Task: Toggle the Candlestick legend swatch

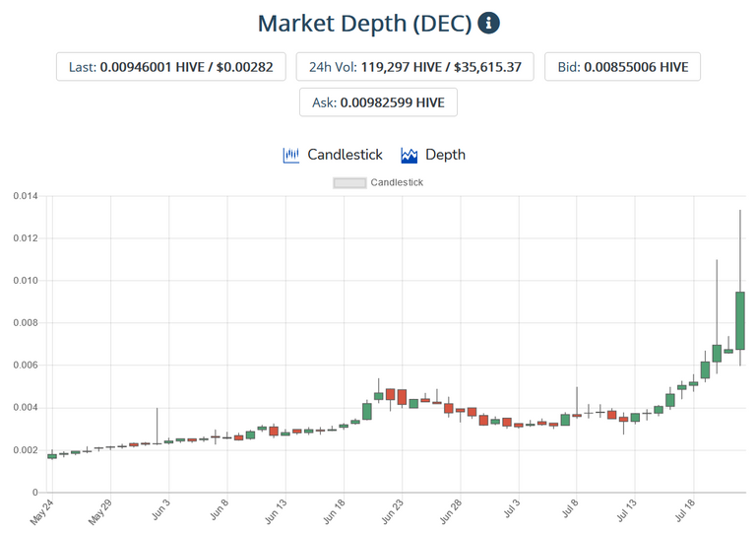Action: (x=349, y=183)
